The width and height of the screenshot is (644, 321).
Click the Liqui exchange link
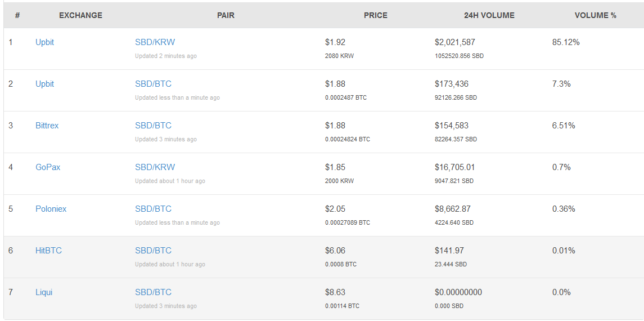[44, 292]
